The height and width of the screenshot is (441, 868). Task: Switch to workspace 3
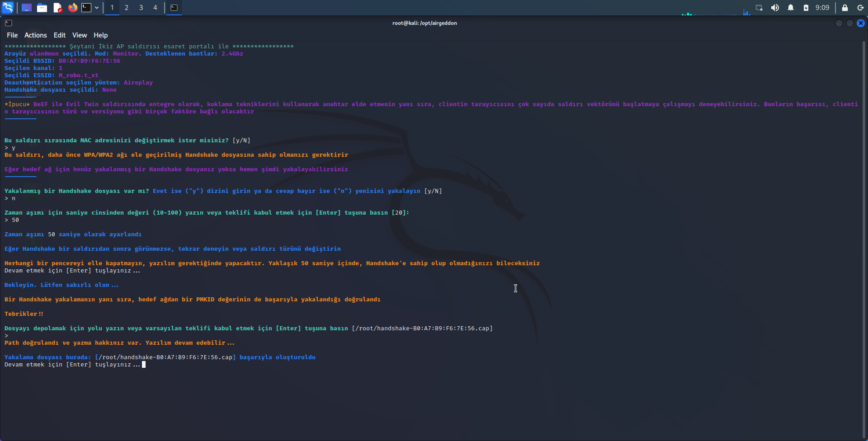click(141, 8)
